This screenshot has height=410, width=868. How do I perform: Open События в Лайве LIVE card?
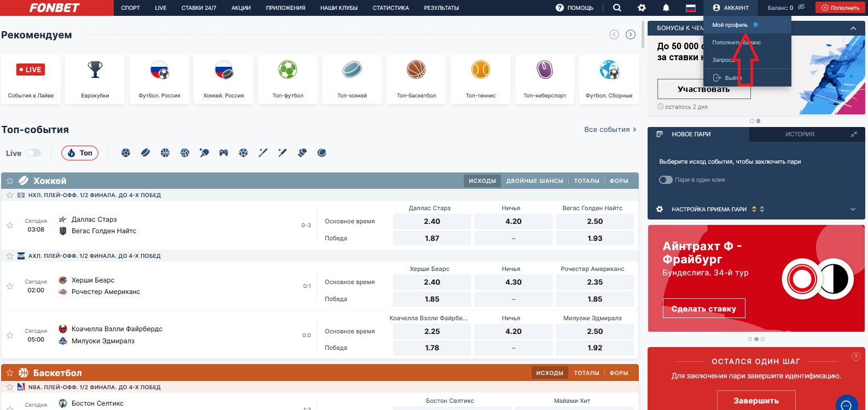[31, 79]
